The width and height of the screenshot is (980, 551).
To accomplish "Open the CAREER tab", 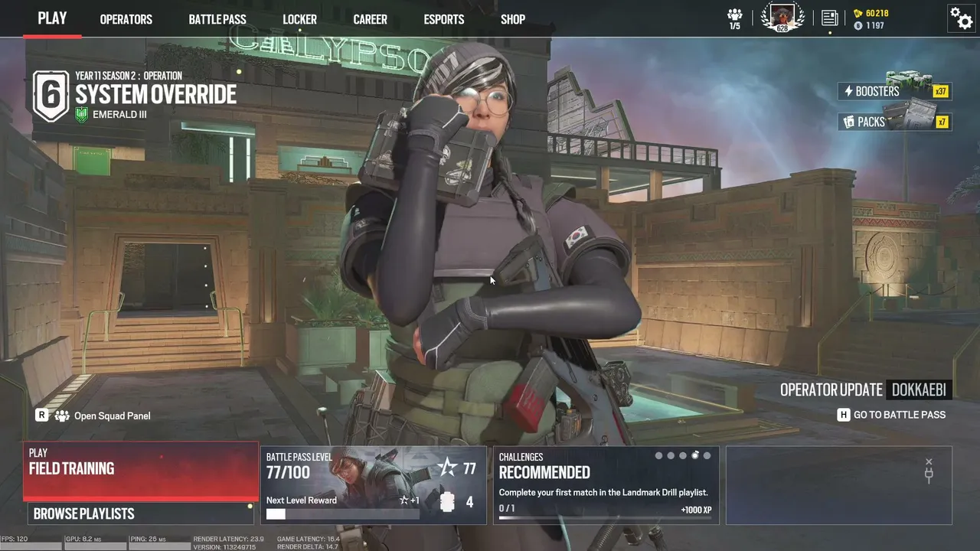I will point(370,19).
